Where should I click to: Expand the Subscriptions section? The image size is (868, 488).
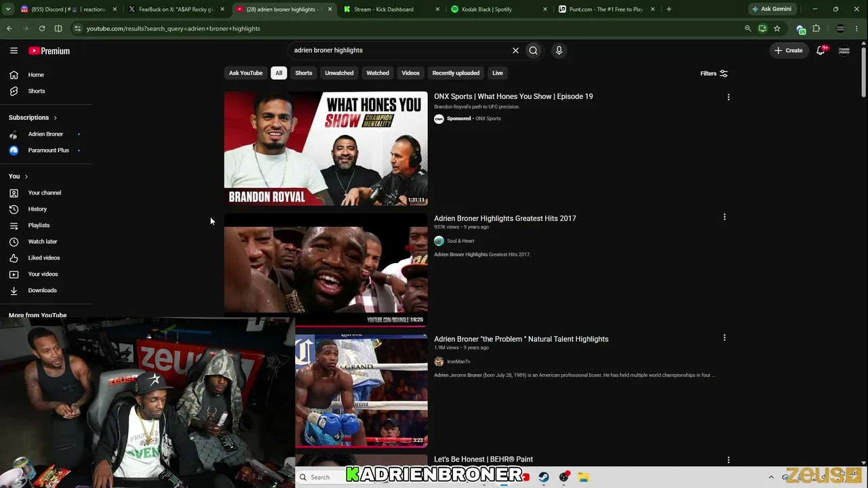coord(33,117)
